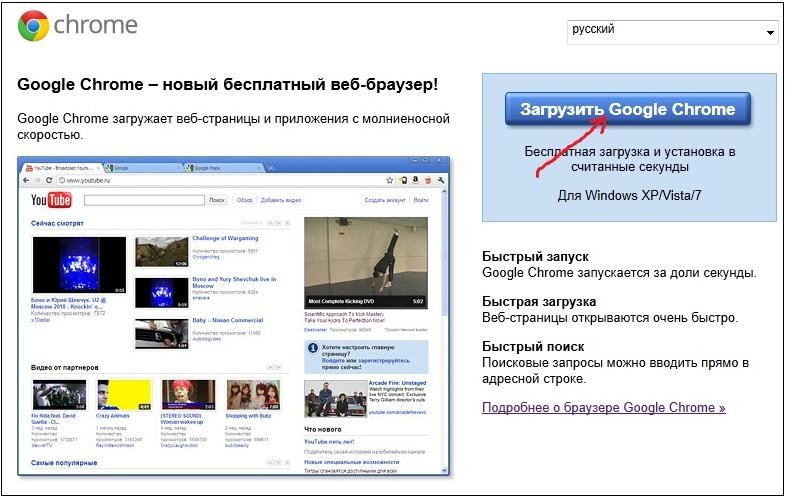Play the Most Complete Kicking DVD video
The height and width of the screenshot is (499, 787).
[366, 263]
